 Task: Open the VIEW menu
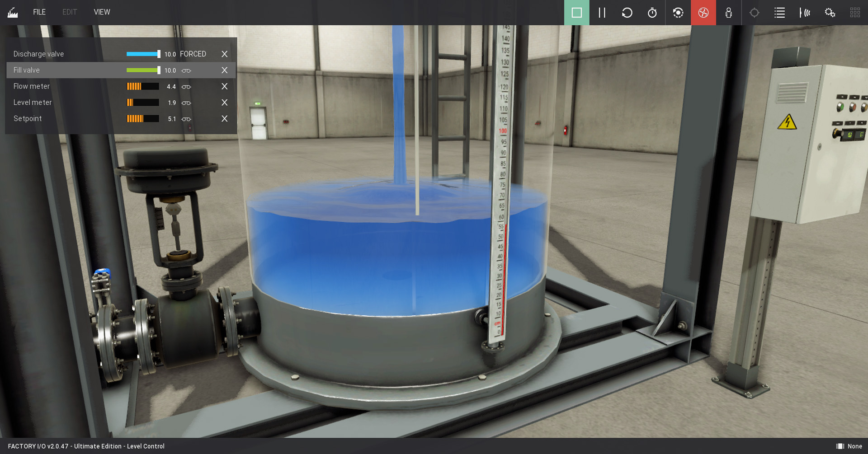[102, 12]
